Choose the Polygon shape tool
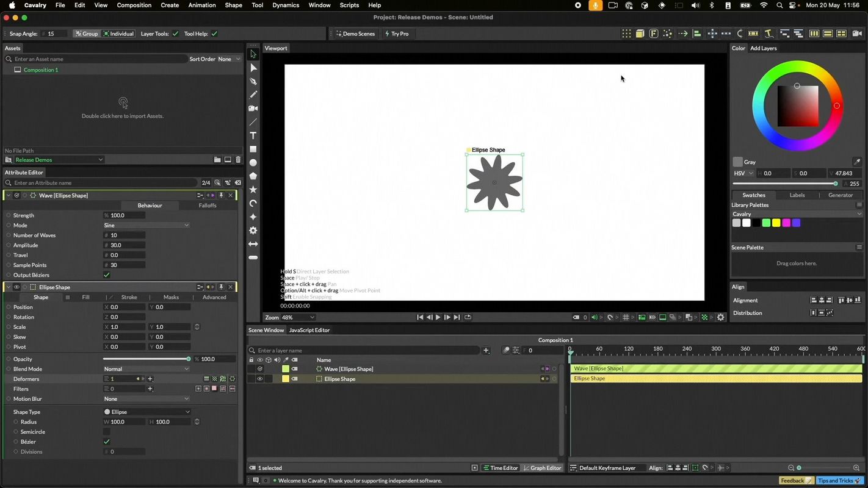Screen dimensions: 868x488 pos(253,176)
